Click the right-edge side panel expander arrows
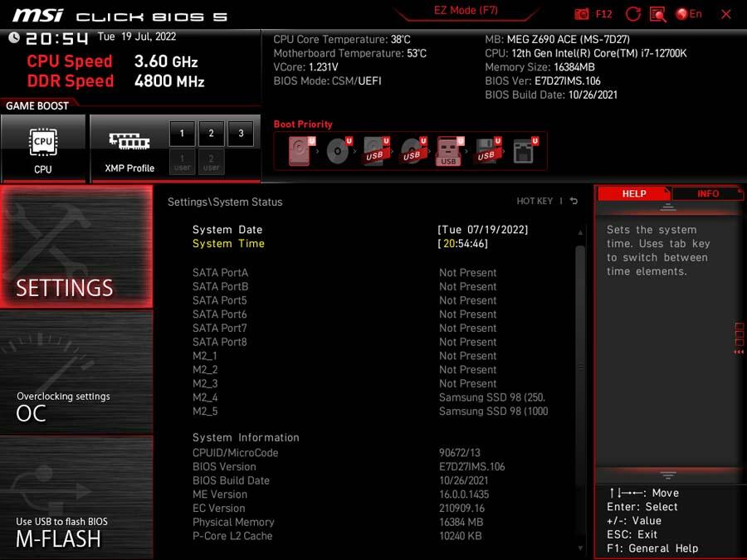Viewport: 747px width, 560px height. 739,352
